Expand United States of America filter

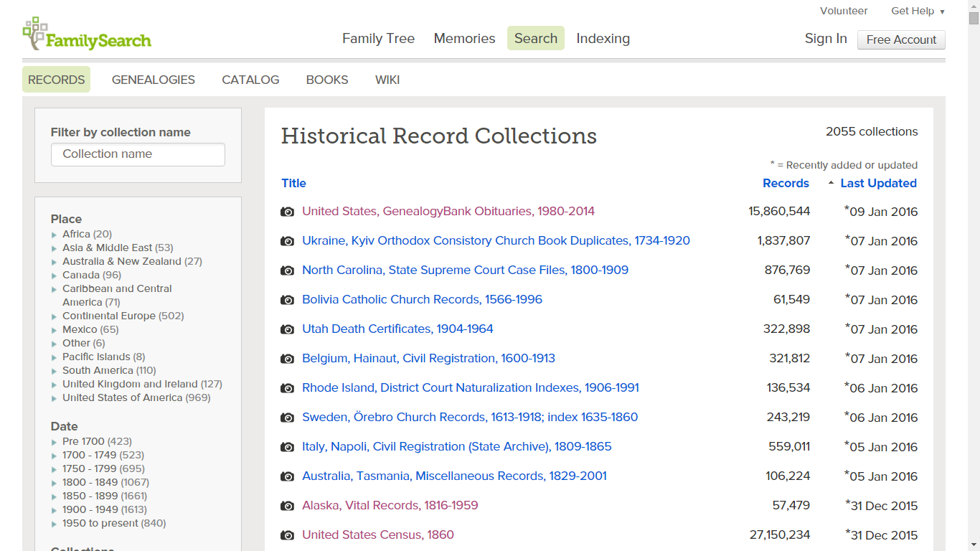tap(54, 398)
